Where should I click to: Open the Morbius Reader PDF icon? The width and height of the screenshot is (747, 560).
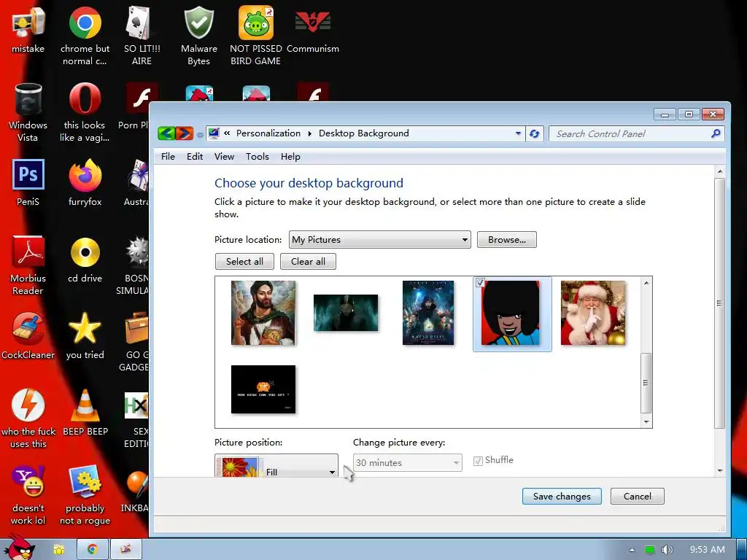click(x=28, y=265)
